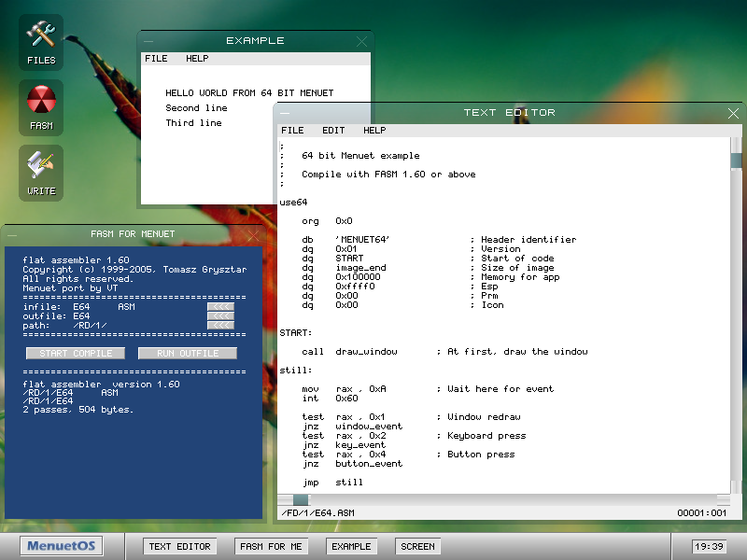Click 'key_event' jump target in editor
Image resolution: width=747 pixels, height=560 pixels.
[360, 445]
